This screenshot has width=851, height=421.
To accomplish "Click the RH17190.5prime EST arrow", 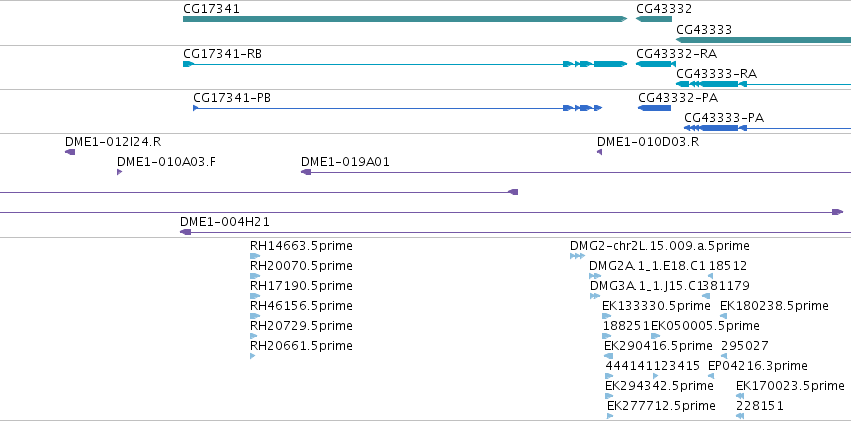I will (x=255, y=296).
